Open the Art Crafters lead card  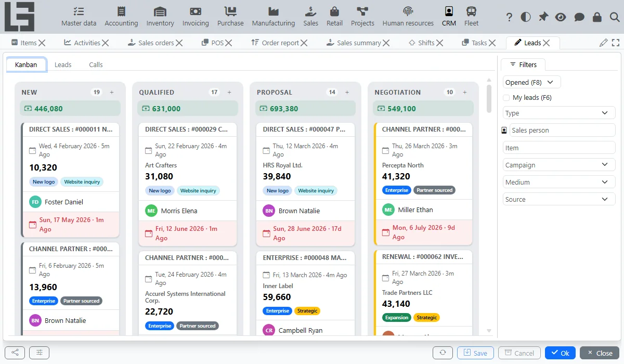coord(188,185)
